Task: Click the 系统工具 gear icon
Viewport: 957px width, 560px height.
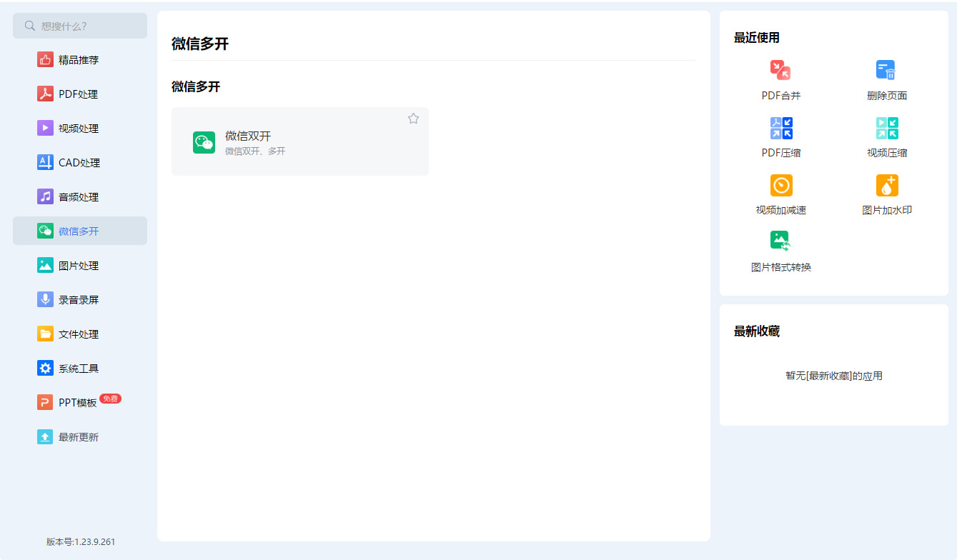Action: pyautogui.click(x=45, y=369)
